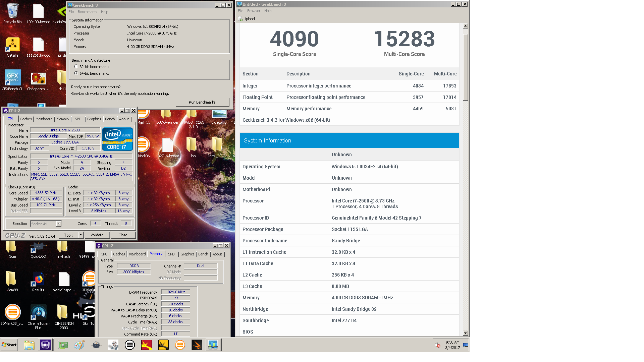Open the QuickLOD desktop shortcut

38,249
